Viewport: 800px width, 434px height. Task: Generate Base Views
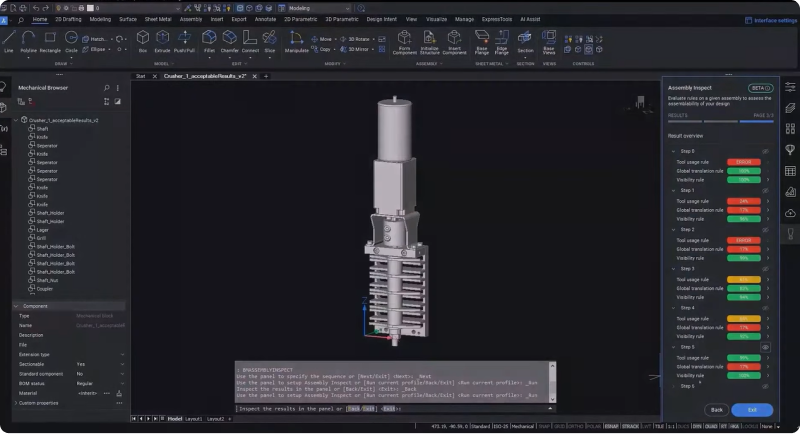coord(548,42)
